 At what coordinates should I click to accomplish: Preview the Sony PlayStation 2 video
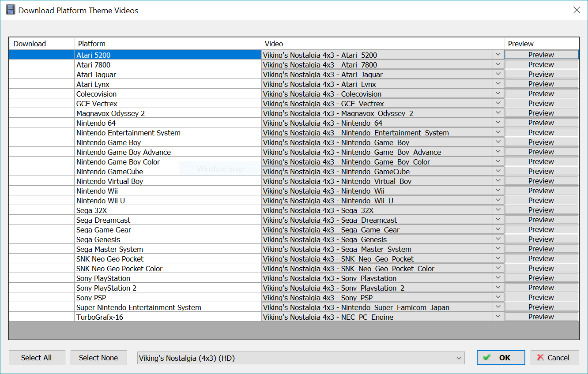point(541,288)
